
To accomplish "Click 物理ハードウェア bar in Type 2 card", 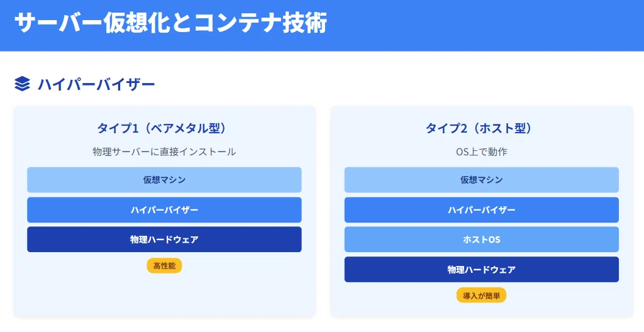I will (481, 269).
